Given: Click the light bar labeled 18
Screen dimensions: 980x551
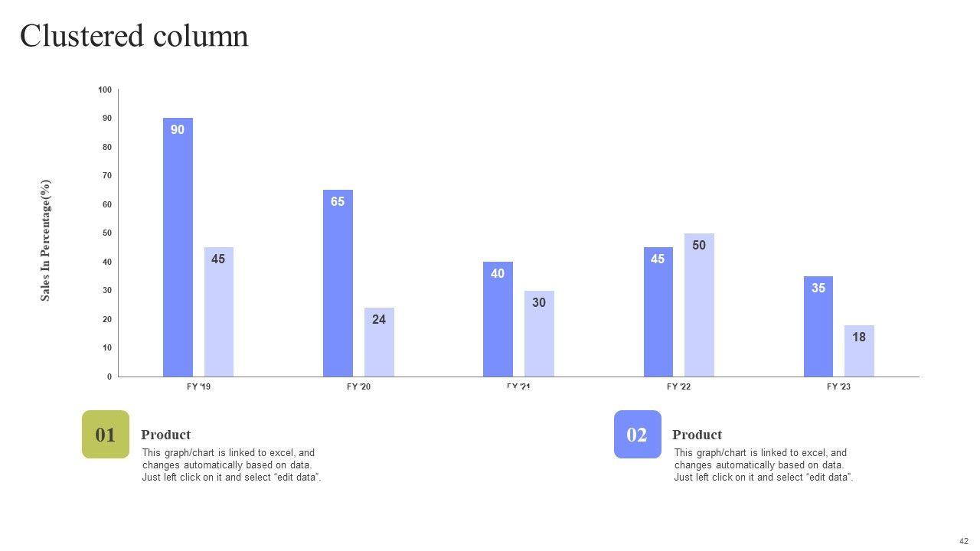Looking at the screenshot, I should [859, 350].
